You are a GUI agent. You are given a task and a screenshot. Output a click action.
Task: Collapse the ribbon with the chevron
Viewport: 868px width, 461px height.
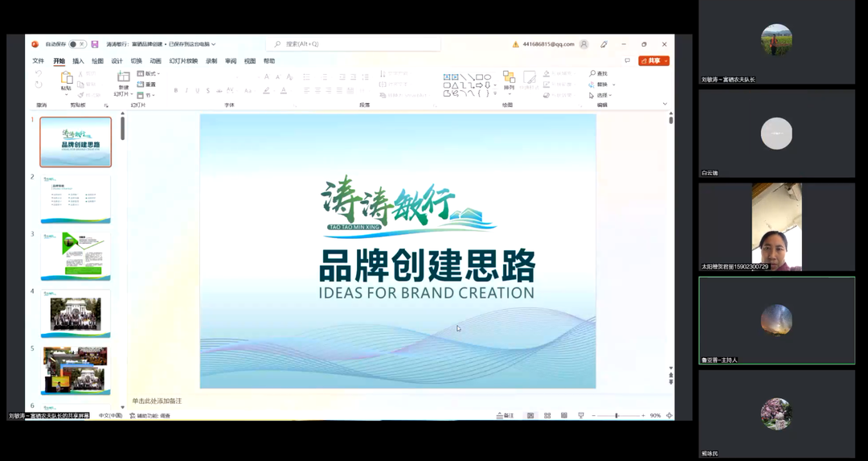tap(665, 104)
